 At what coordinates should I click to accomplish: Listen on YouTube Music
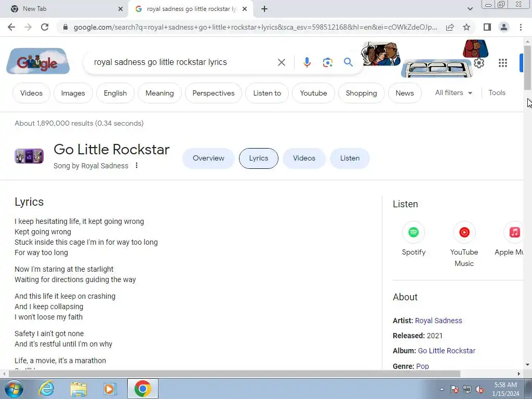pos(464,244)
